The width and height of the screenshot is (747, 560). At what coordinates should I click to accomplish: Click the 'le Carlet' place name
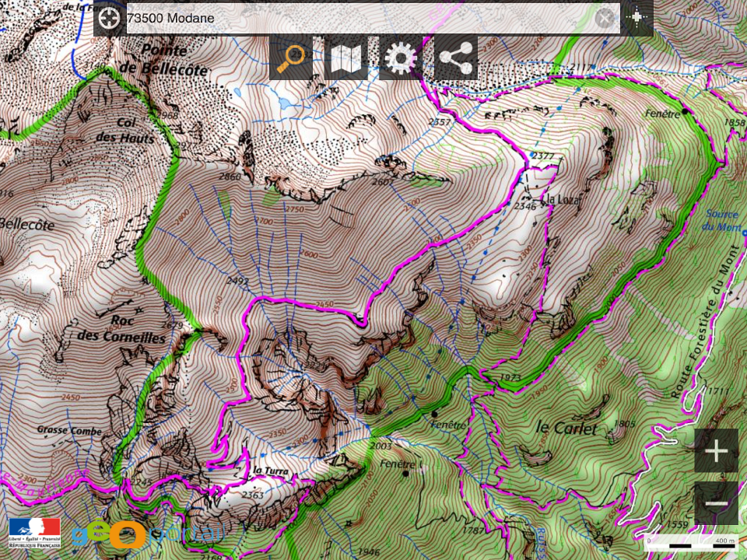566,428
